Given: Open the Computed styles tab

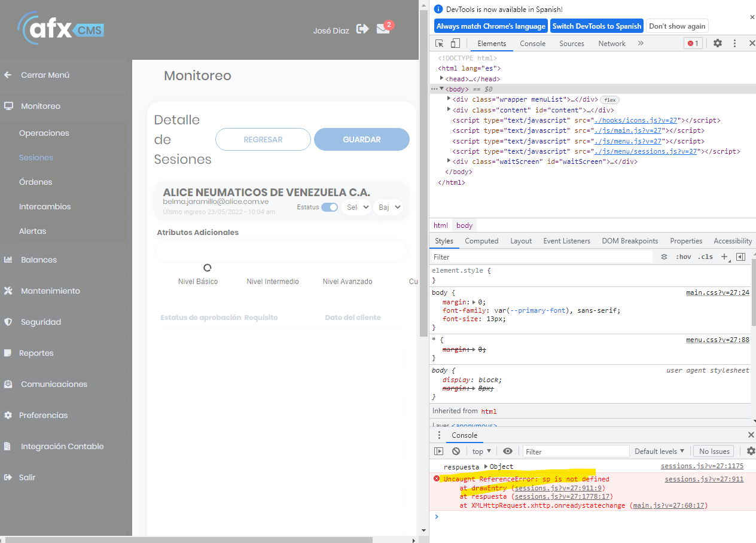Looking at the screenshot, I should point(481,241).
